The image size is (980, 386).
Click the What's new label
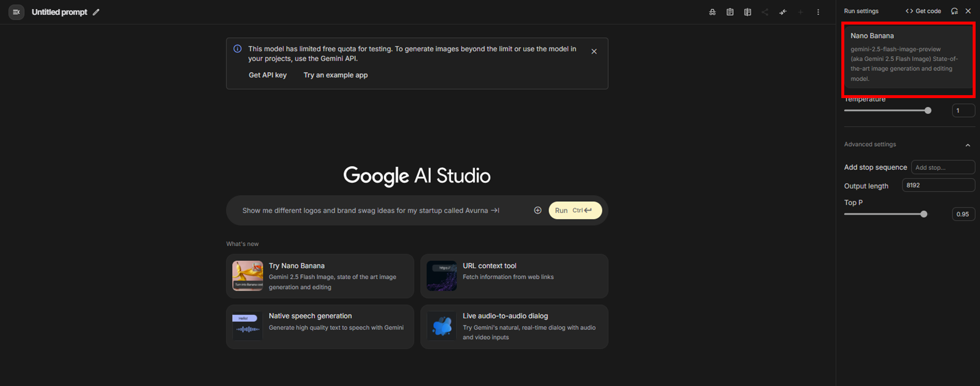coord(242,244)
